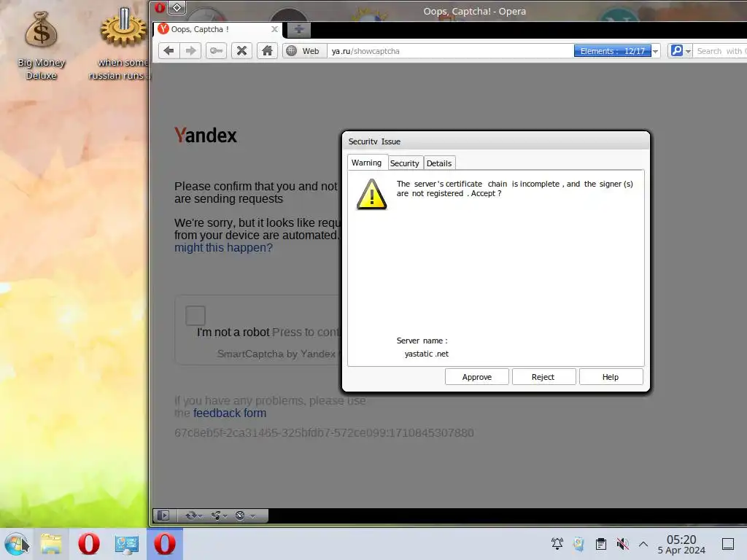Switch to the Warning tab in dialog
Screen dimensions: 747x560
click(x=367, y=163)
